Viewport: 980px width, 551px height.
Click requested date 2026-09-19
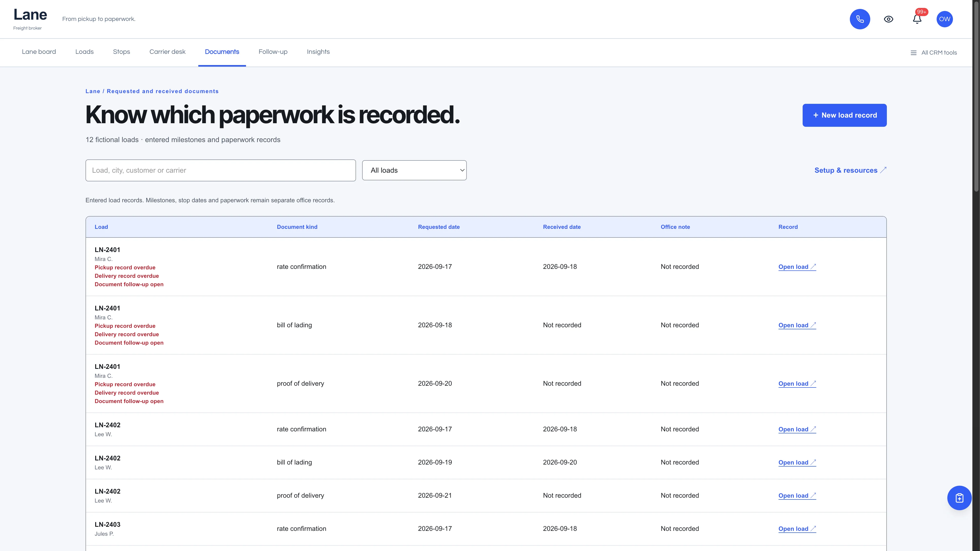click(435, 462)
